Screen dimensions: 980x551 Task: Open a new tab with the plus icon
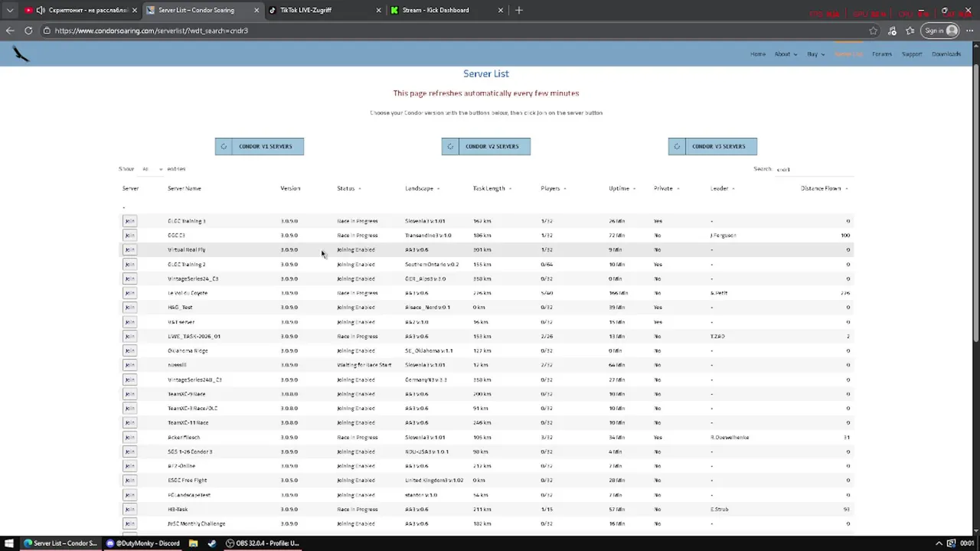(518, 10)
